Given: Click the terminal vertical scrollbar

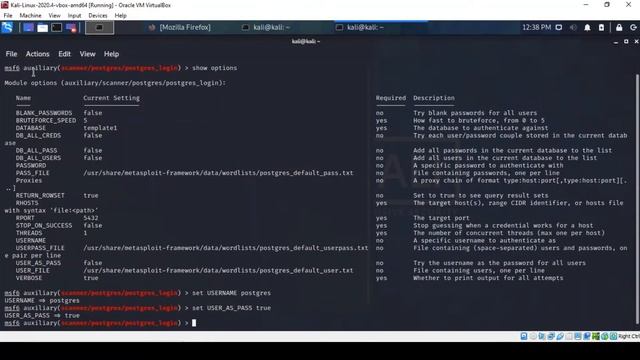Looking at the screenshot, I should click(x=638, y=200).
